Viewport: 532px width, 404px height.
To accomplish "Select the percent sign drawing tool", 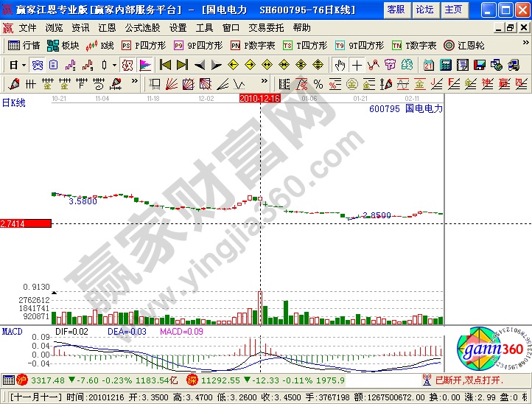I will pos(318,83).
